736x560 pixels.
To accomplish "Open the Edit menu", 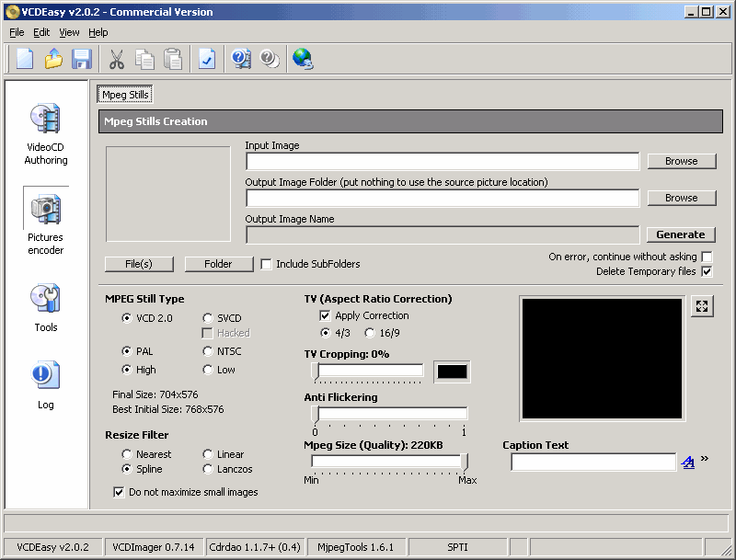I will 41,32.
